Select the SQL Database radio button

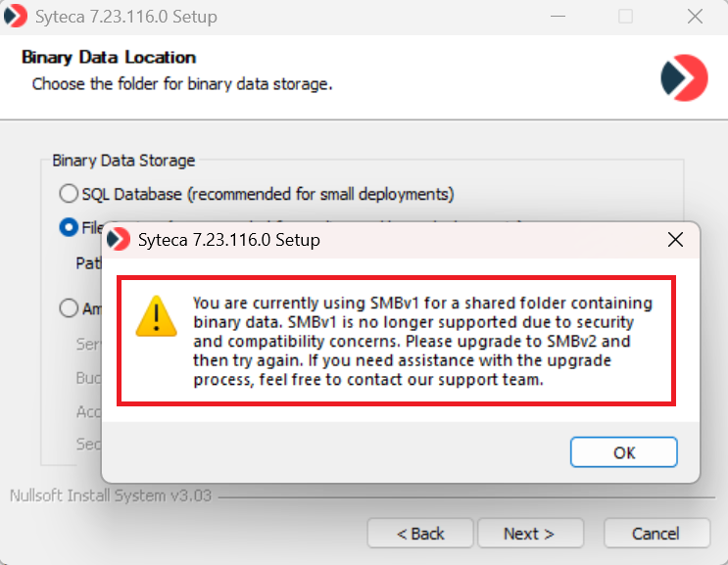click(x=69, y=194)
